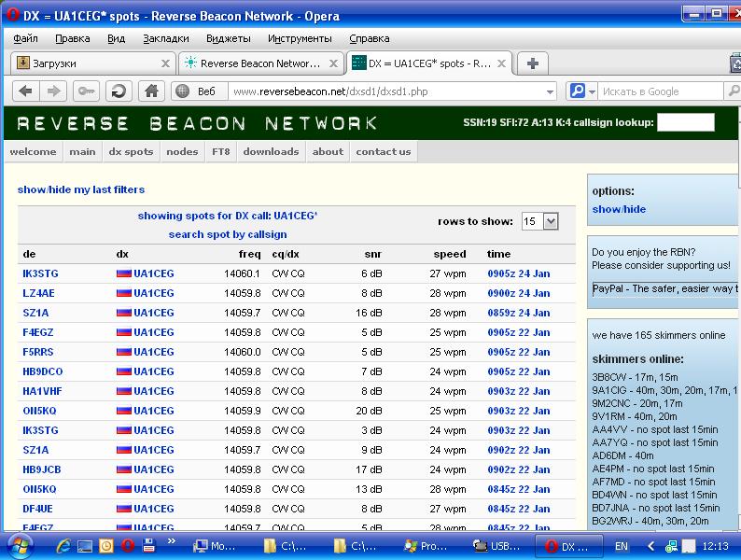
Task: Open the Виджеты menu
Action: click(x=229, y=38)
